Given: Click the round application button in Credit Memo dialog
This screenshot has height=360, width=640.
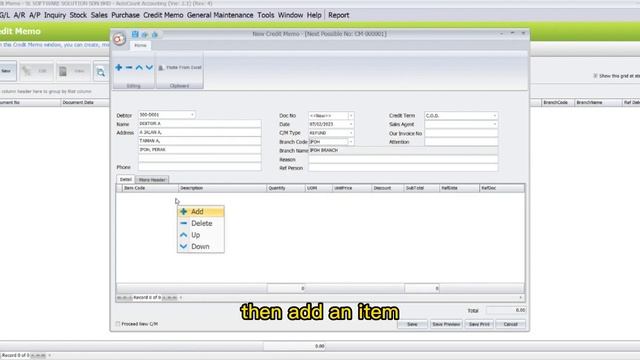Looking at the screenshot, I should coord(119,39).
